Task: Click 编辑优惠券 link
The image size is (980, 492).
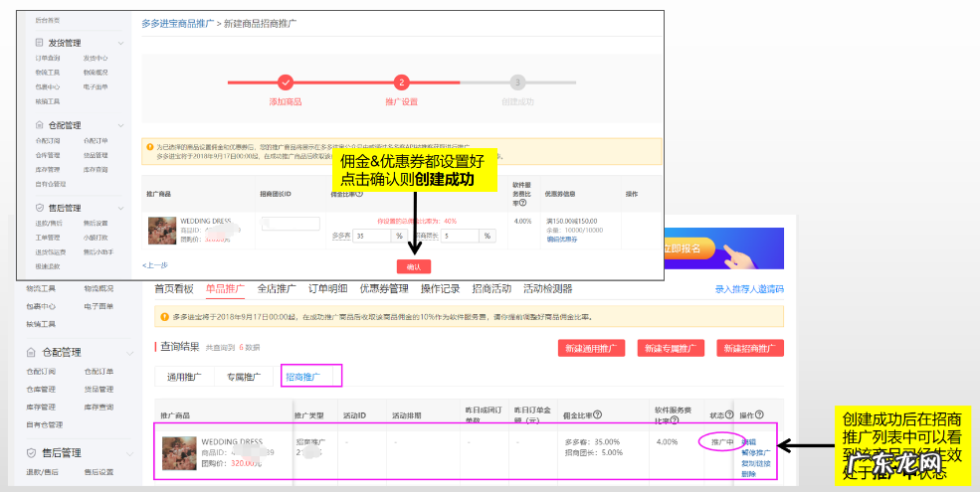Action: pos(562,240)
